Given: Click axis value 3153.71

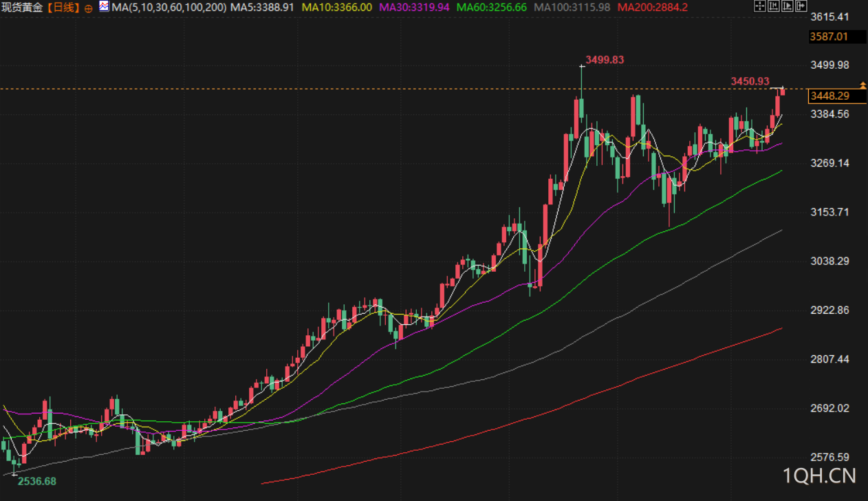Looking at the screenshot, I should point(829,212).
